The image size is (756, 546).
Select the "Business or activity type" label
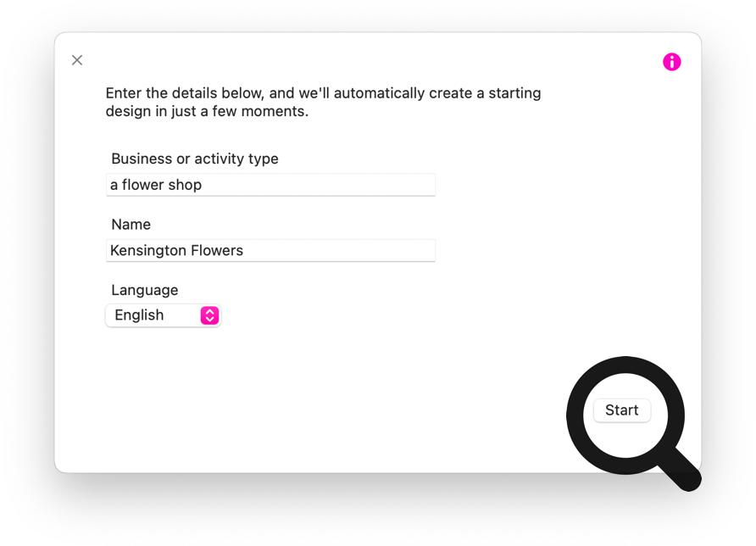[x=195, y=159]
